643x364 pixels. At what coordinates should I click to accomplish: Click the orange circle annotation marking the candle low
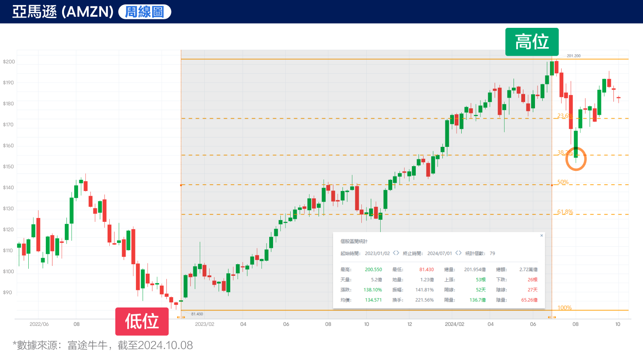tap(577, 158)
